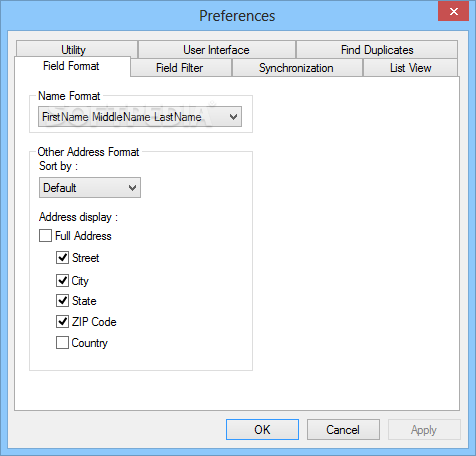
Task: Close the Preferences dialog
Action: 453,12
